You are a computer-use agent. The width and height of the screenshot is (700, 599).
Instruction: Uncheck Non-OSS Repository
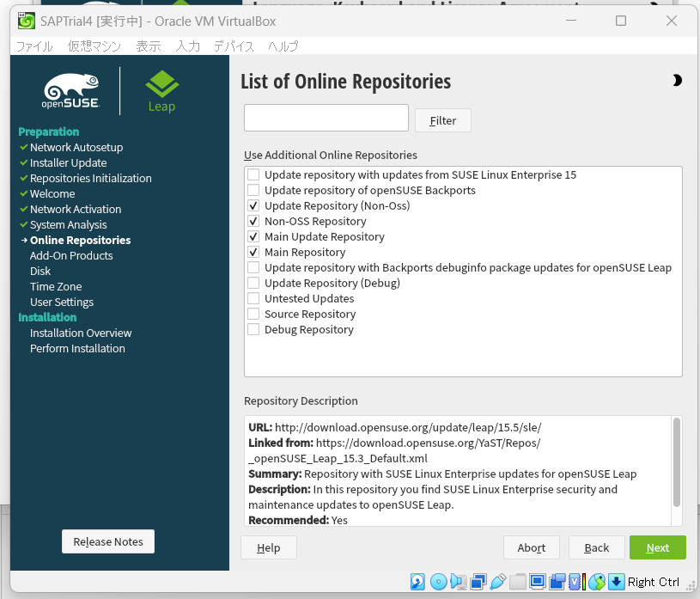[x=253, y=221]
